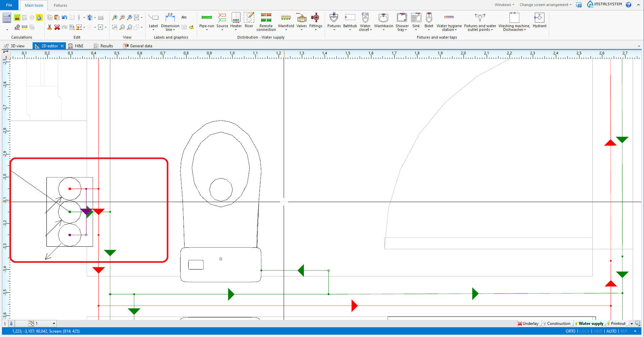Click the zoom in magnifier icon
The image size is (644, 337).
click(x=115, y=17)
